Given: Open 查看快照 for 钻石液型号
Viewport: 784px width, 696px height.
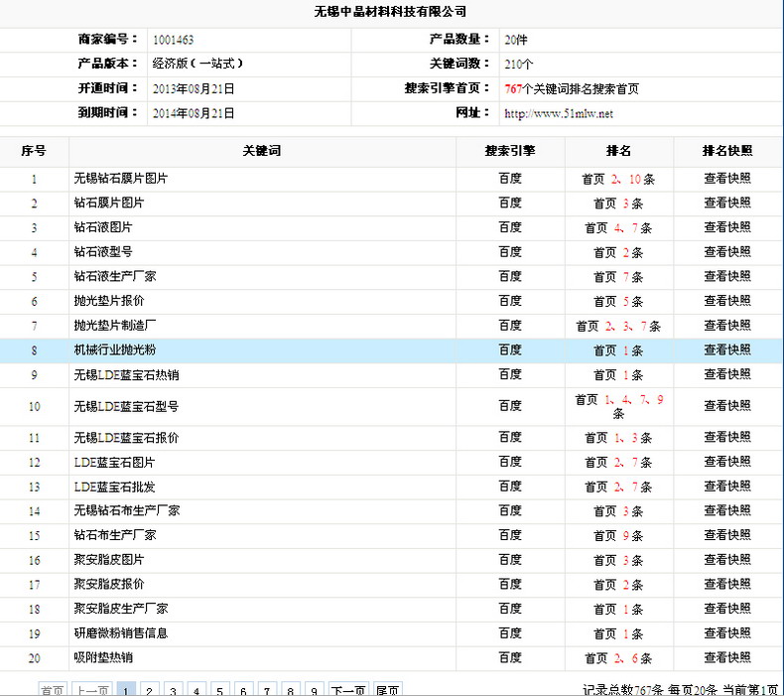Looking at the screenshot, I should (727, 252).
